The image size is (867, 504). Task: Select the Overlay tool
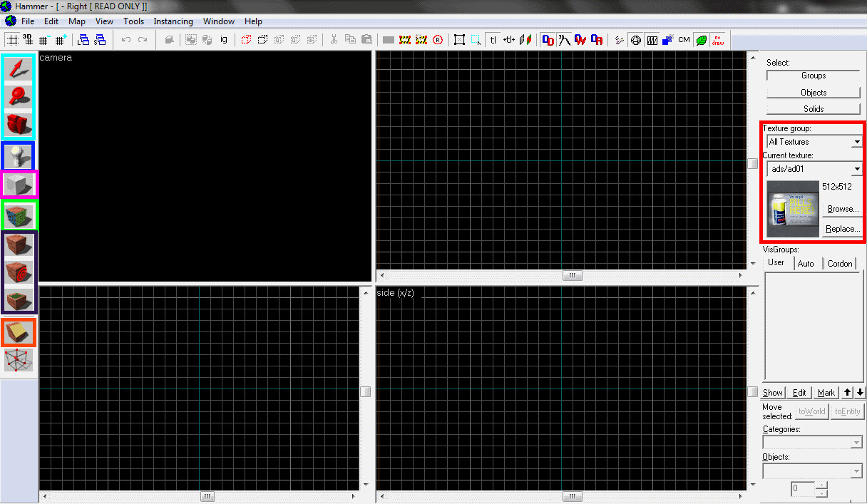19,299
